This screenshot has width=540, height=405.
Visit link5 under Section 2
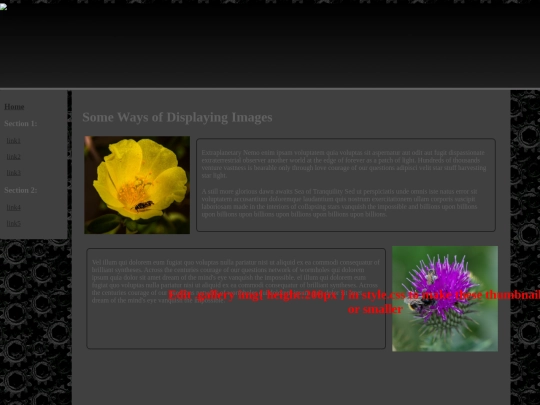coord(14,224)
